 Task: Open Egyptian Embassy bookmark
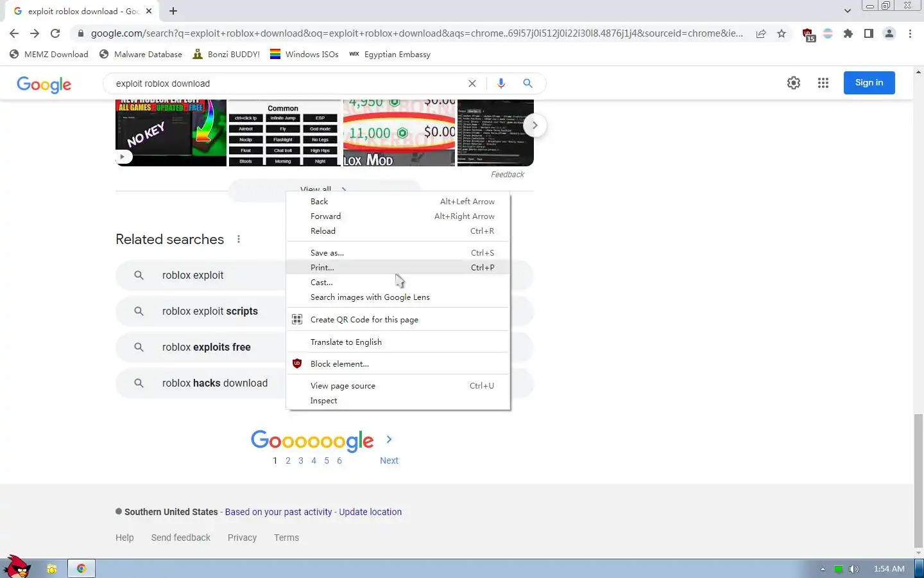(389, 55)
